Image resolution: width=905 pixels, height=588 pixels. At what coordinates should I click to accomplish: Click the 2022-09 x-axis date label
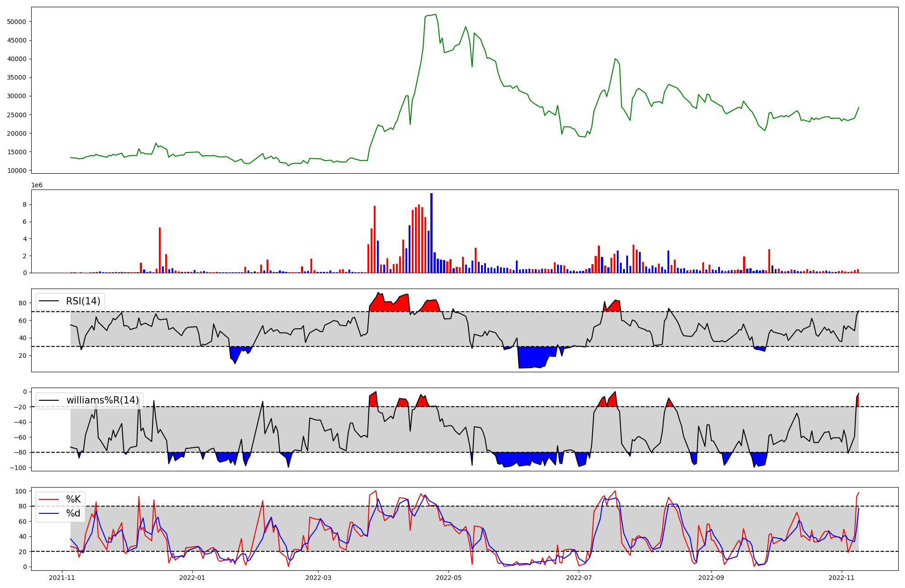[711, 578]
